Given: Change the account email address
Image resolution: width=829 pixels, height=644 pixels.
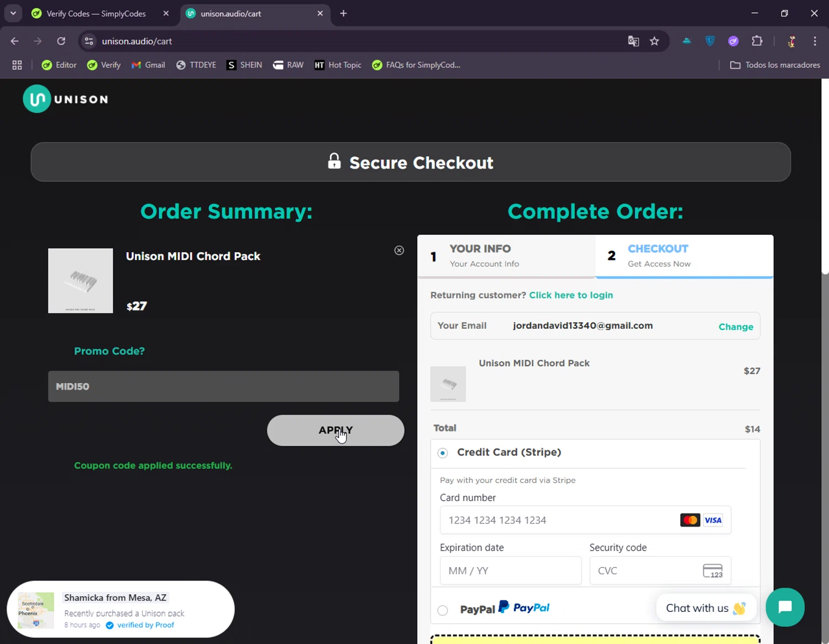Looking at the screenshot, I should click(736, 327).
